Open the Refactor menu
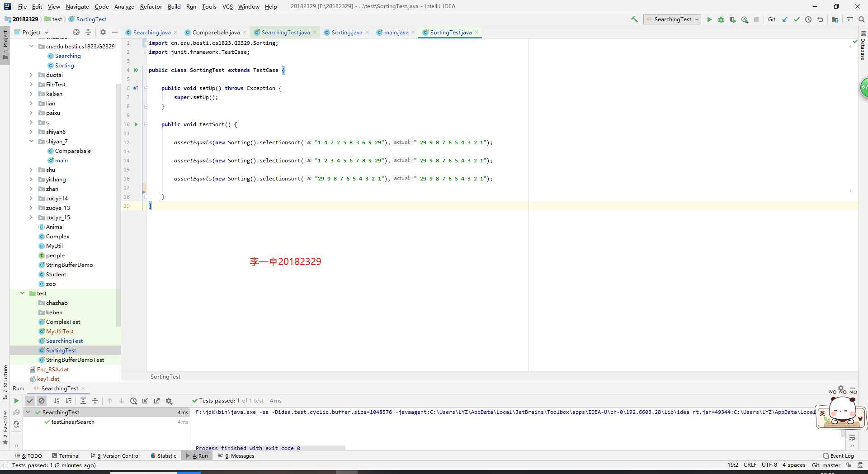868x474 pixels. tap(151, 6)
